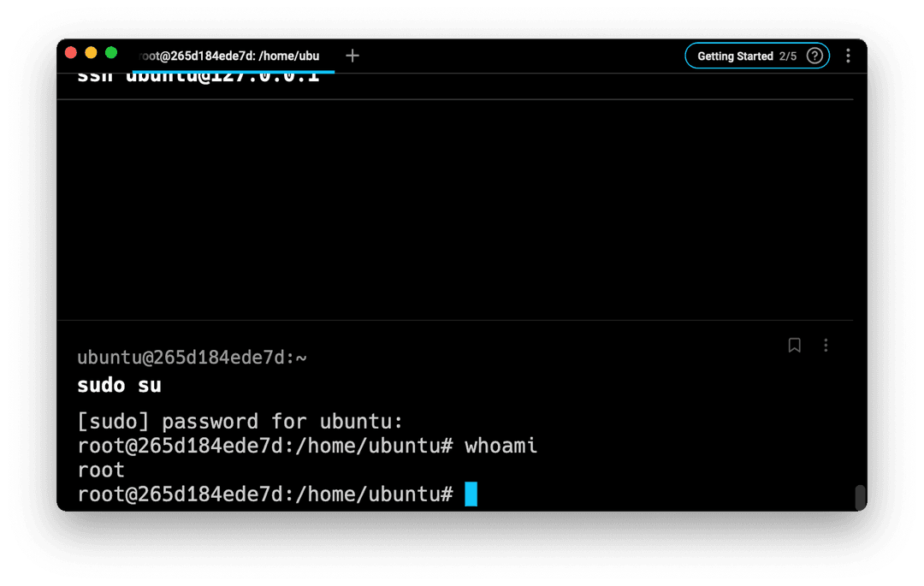The image size is (924, 586).
Task: Select the root@265d184ede7d: /home/ubu tab
Action: pos(229,56)
